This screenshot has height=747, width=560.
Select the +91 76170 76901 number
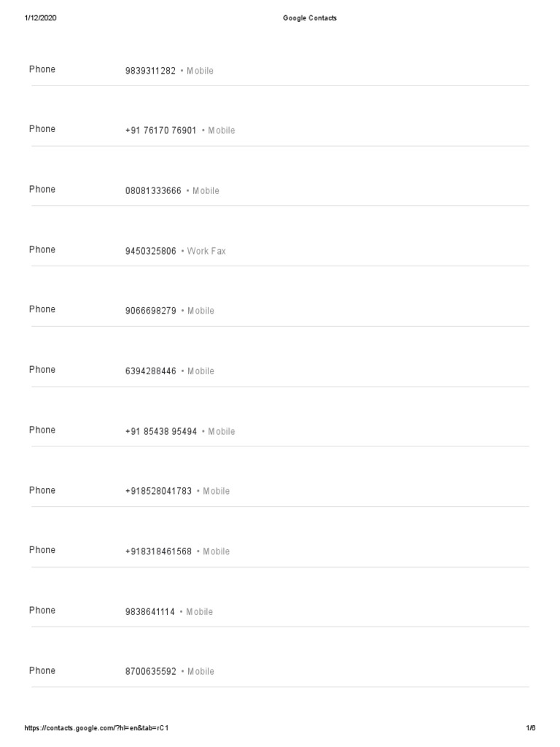tap(160, 131)
